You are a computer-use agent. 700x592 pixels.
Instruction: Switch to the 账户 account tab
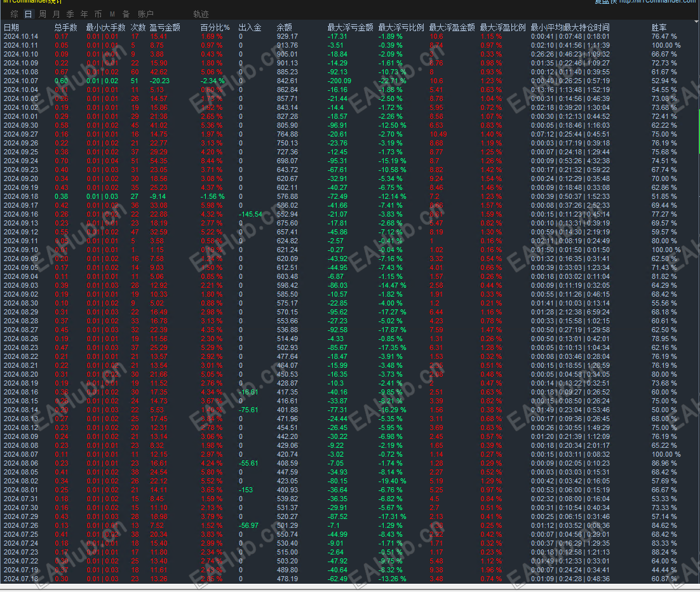point(145,14)
